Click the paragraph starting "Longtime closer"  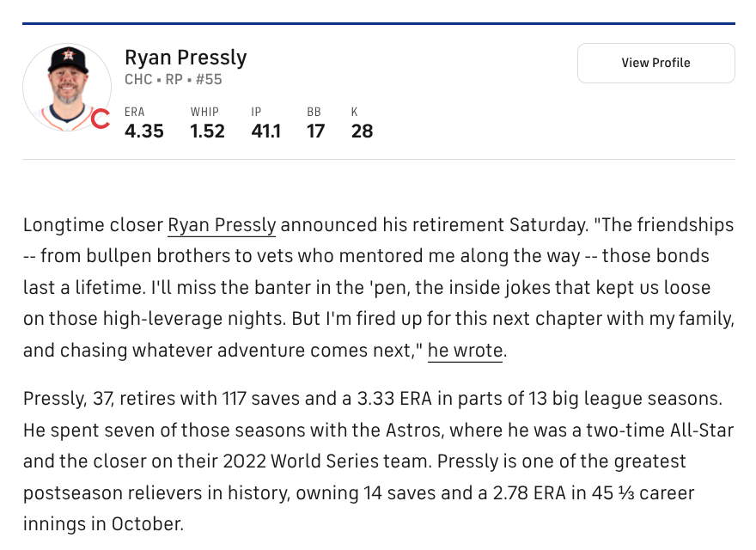coord(378,288)
